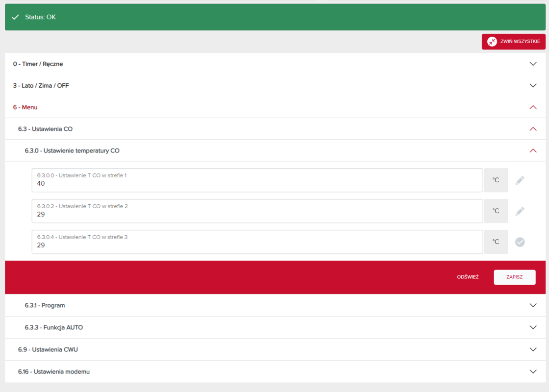Click pencil edit icon for strefa 1

pos(520,180)
